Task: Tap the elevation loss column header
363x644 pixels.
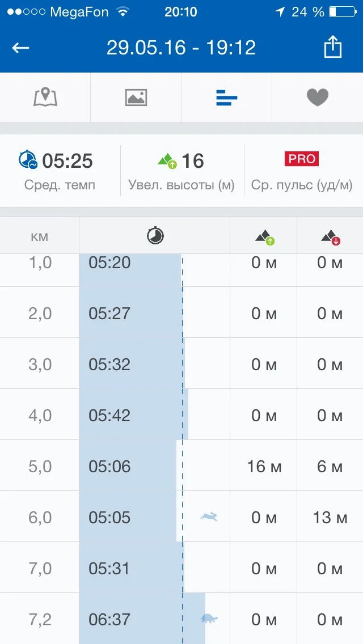Action: pyautogui.click(x=330, y=237)
